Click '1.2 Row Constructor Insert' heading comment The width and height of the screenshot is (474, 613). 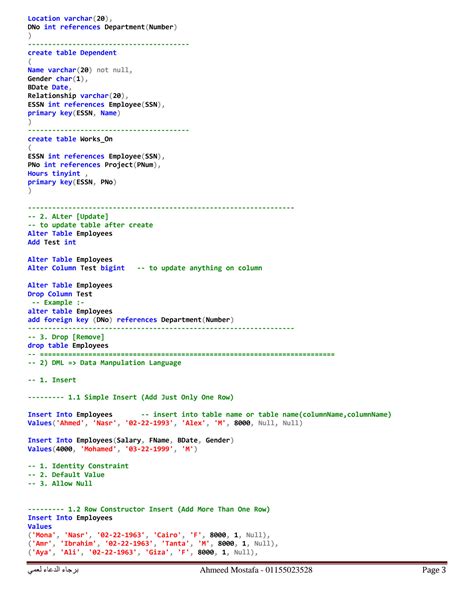[149, 509]
